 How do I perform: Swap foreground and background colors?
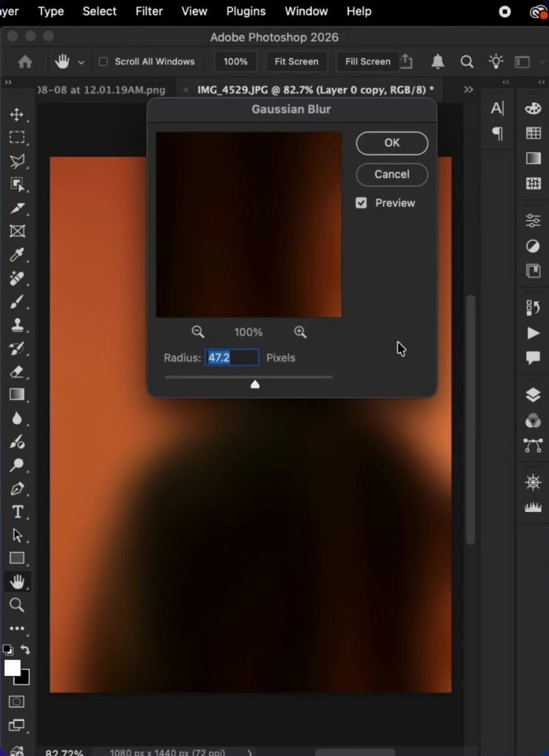[25, 649]
